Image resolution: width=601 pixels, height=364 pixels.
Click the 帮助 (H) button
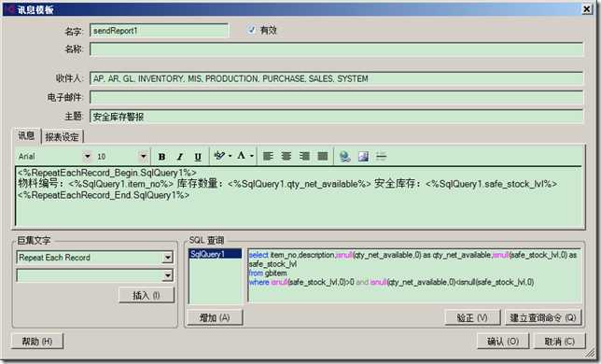[x=37, y=341]
